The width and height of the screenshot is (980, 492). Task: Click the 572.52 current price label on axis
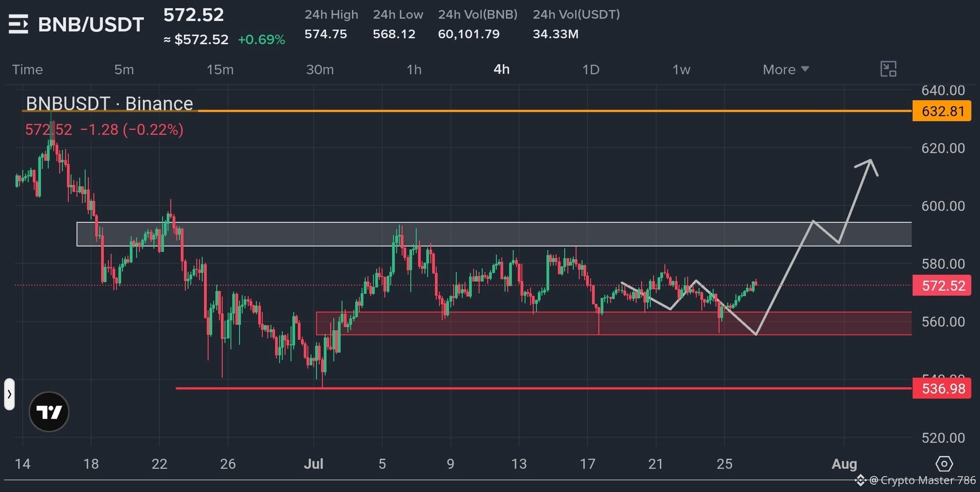click(x=942, y=286)
